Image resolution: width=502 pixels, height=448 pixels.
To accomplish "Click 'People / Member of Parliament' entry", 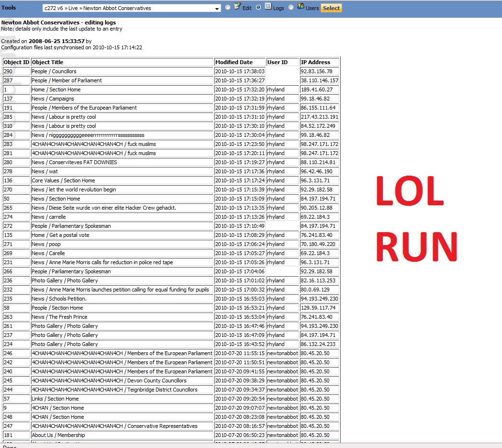I will click(67, 80).
